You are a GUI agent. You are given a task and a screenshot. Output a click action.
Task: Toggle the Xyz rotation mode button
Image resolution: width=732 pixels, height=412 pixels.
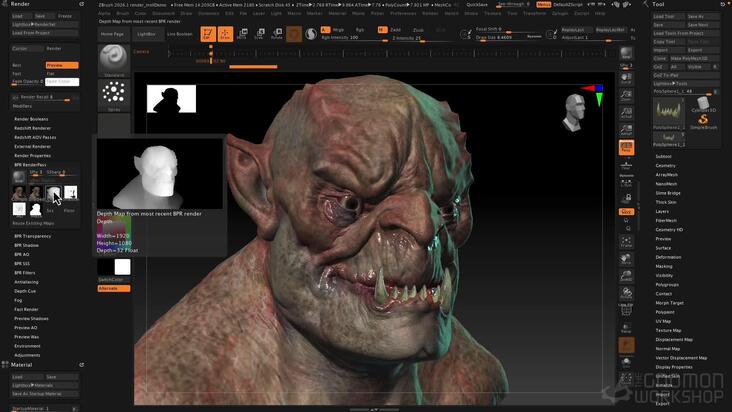[626, 211]
